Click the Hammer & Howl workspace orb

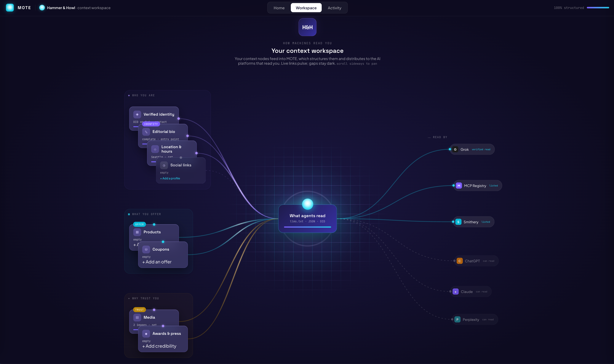click(42, 8)
